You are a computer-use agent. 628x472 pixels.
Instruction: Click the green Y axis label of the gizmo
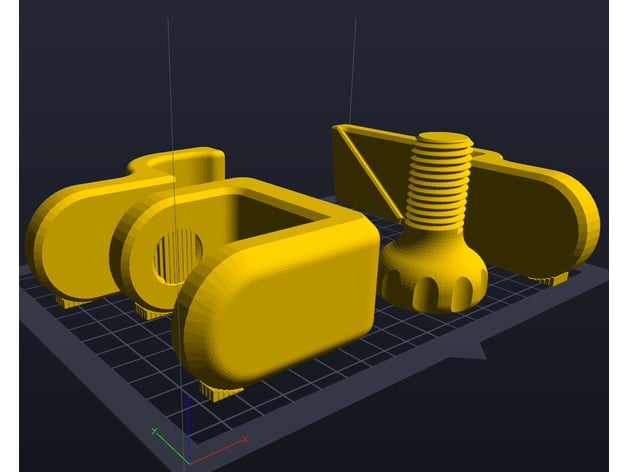(x=155, y=431)
